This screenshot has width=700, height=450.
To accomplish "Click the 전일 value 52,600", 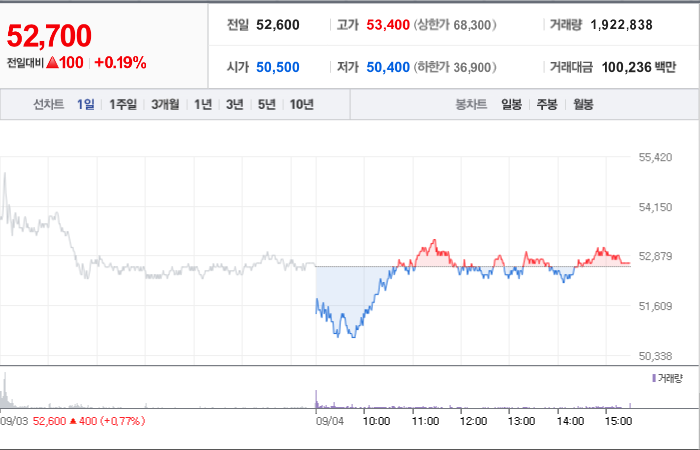I will [x=278, y=25].
